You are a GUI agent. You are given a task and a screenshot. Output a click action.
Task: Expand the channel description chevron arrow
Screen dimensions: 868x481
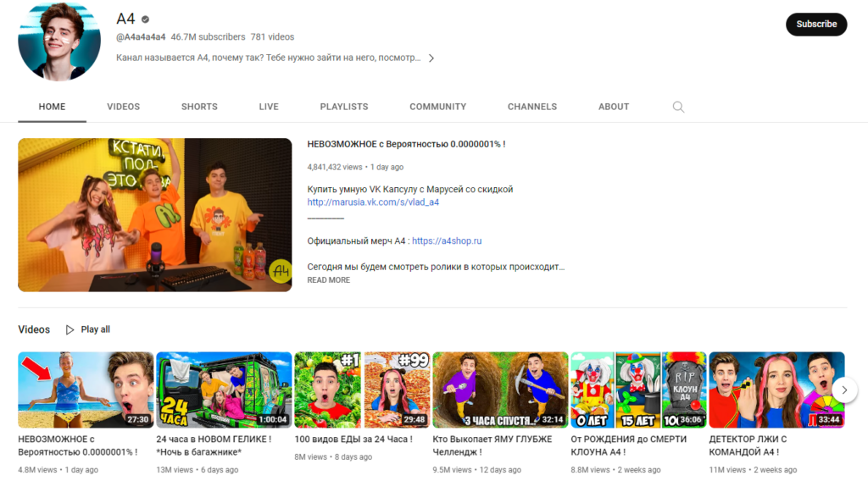pyautogui.click(x=431, y=58)
